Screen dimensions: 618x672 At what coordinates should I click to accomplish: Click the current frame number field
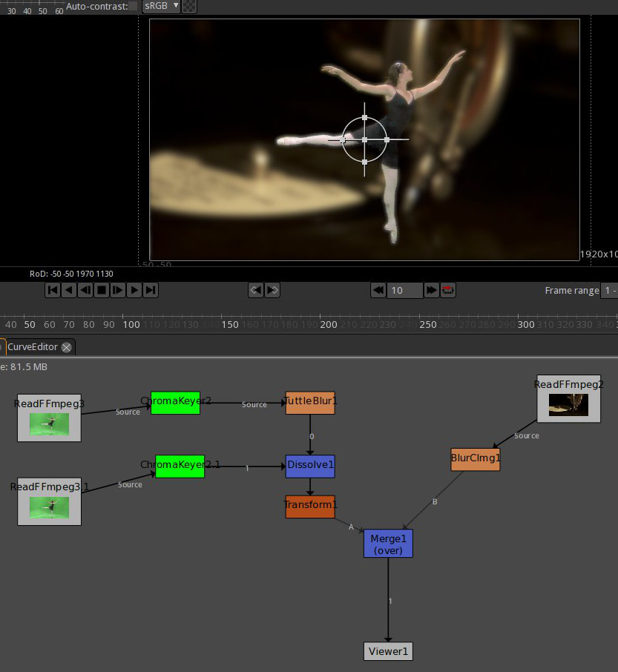click(x=404, y=290)
